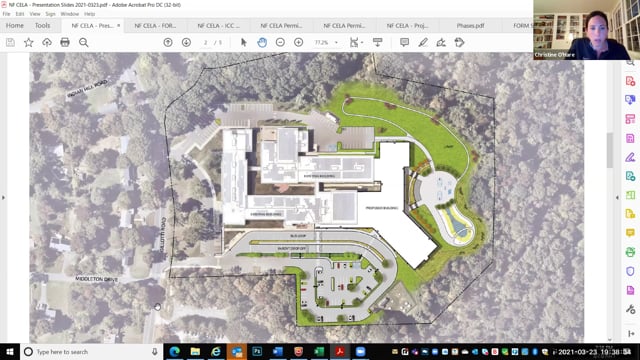Open Microsoft Edge from taskbar
640x360 pixels.
click(175, 351)
